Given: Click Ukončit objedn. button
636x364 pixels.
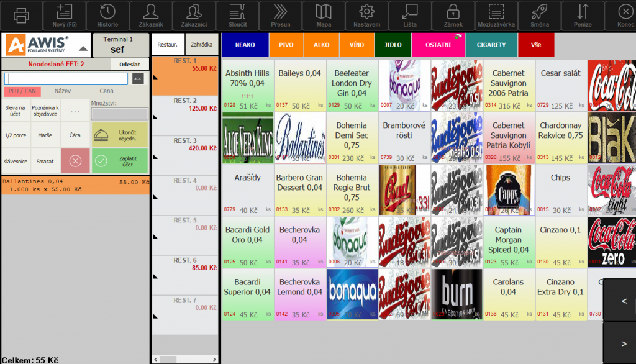Looking at the screenshot, I should (120, 135).
